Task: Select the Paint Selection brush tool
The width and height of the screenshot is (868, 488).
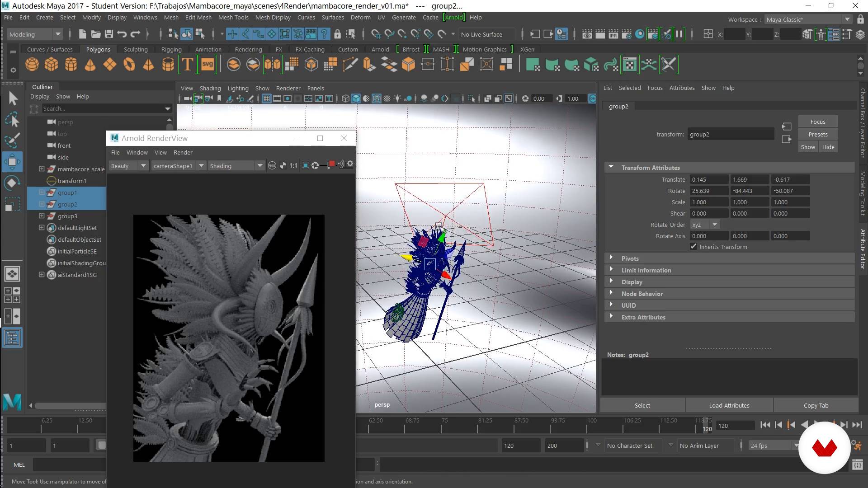Action: coord(13,141)
